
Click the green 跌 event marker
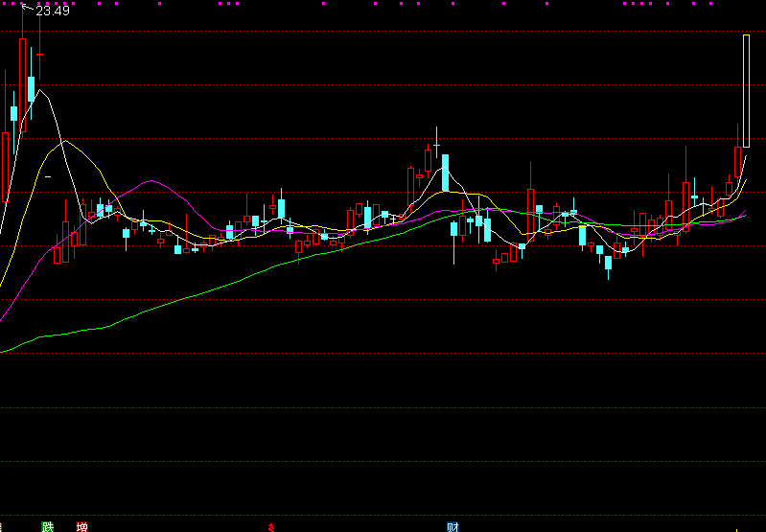[47, 527]
